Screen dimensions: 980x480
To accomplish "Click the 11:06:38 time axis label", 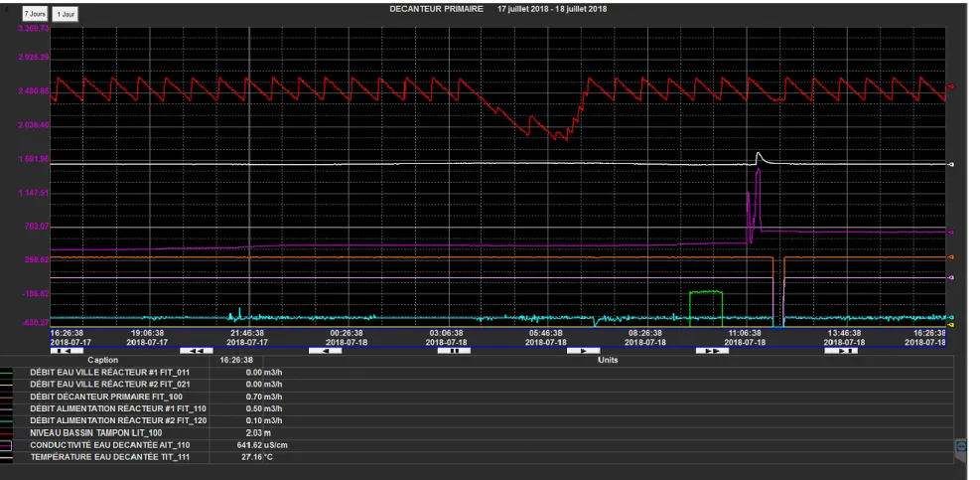I will [x=745, y=334].
